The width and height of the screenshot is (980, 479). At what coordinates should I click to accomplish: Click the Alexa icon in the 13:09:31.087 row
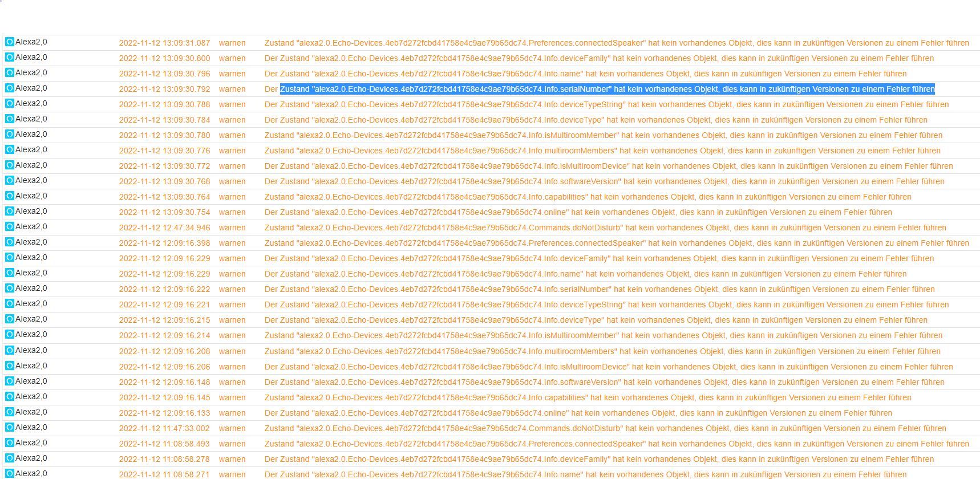coord(10,42)
